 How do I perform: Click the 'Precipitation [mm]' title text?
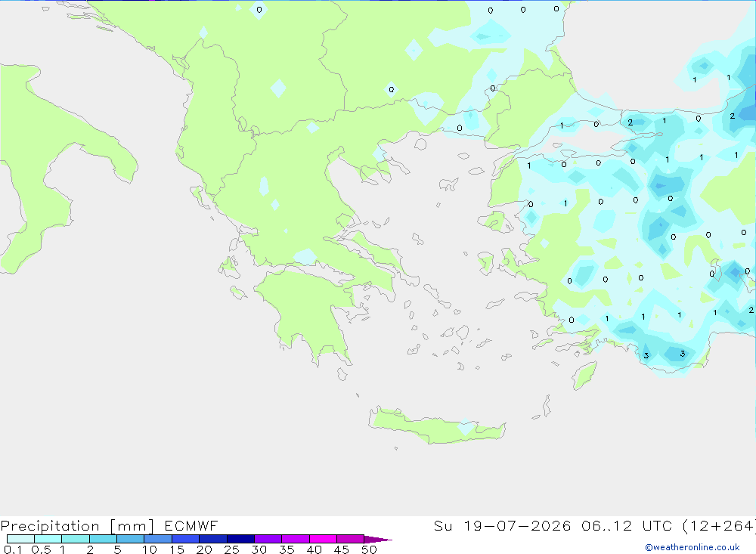77,526
